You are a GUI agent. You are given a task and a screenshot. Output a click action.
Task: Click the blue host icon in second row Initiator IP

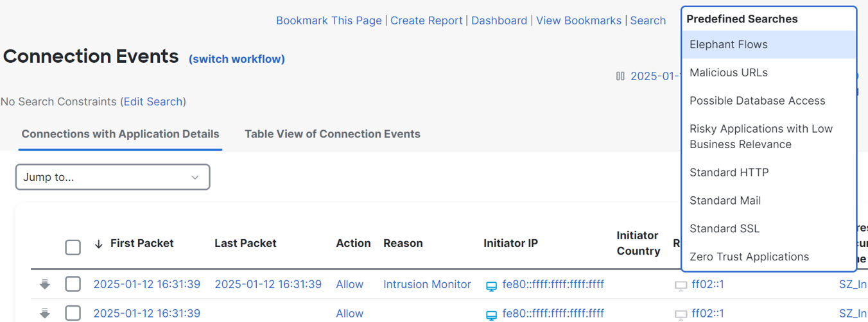coord(491,314)
